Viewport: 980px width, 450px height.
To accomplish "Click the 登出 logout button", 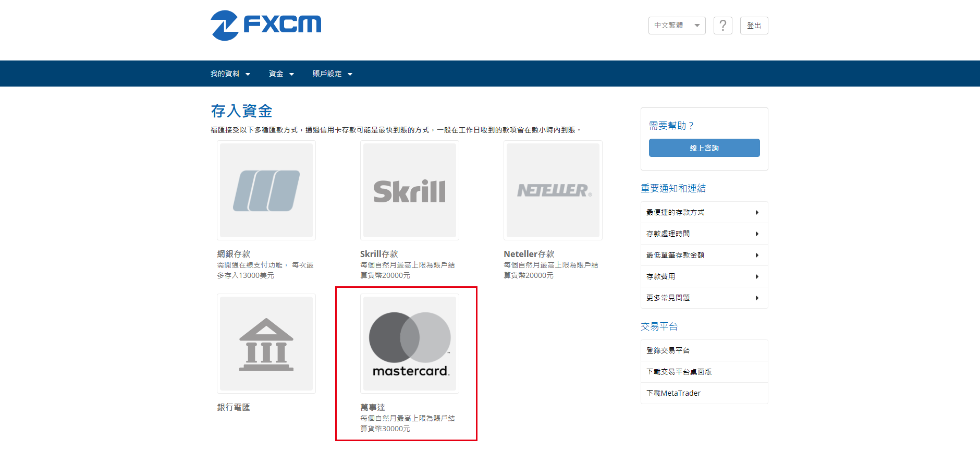I will tap(754, 26).
